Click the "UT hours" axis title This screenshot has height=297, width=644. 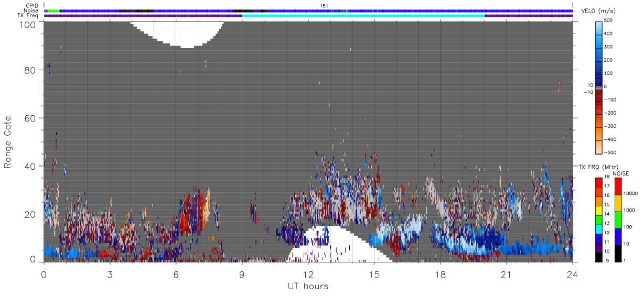point(308,286)
